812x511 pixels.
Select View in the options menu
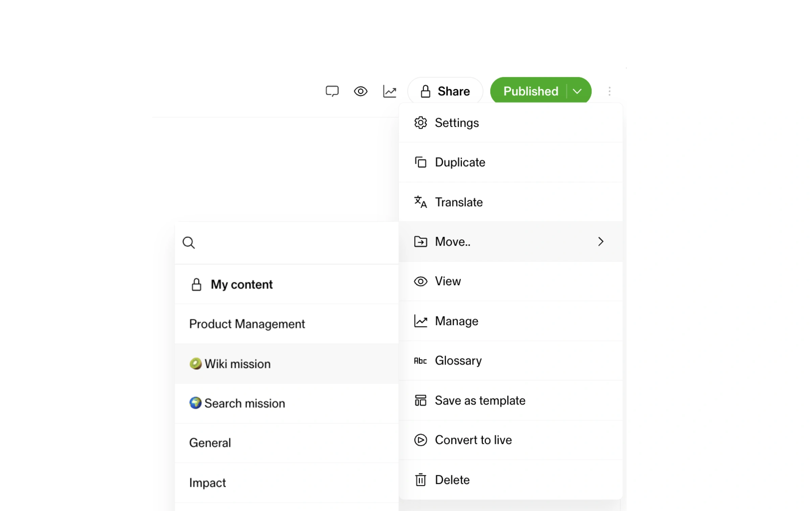448,281
